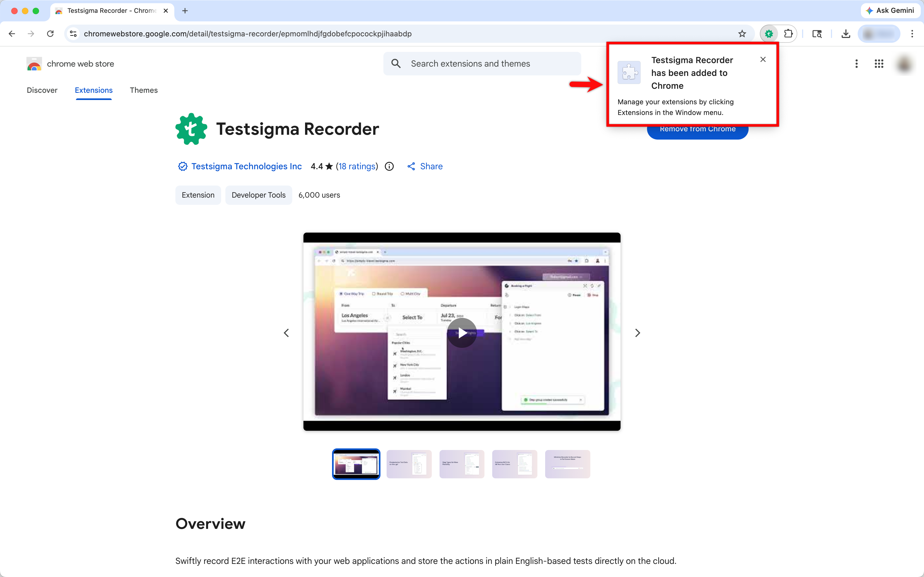This screenshot has width=924, height=577.
Task: Open the Google Lens search icon in toolbar
Action: click(x=817, y=34)
